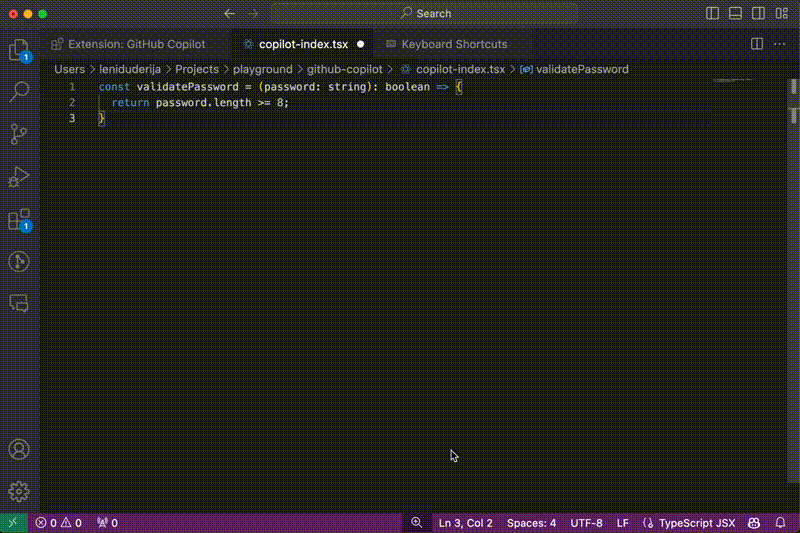Image resolution: width=800 pixels, height=533 pixels.
Task: Click the editor minimap preview
Action: pos(734,81)
